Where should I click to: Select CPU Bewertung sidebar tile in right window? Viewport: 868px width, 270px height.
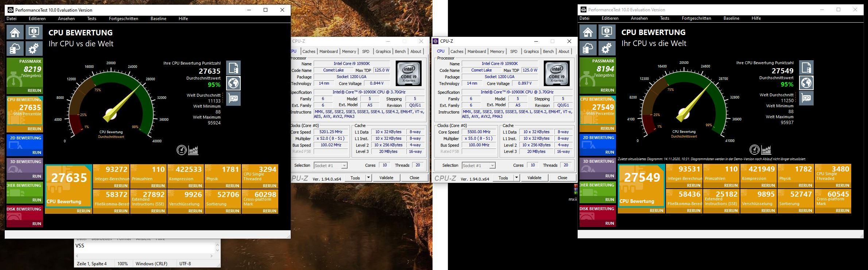pos(598,111)
